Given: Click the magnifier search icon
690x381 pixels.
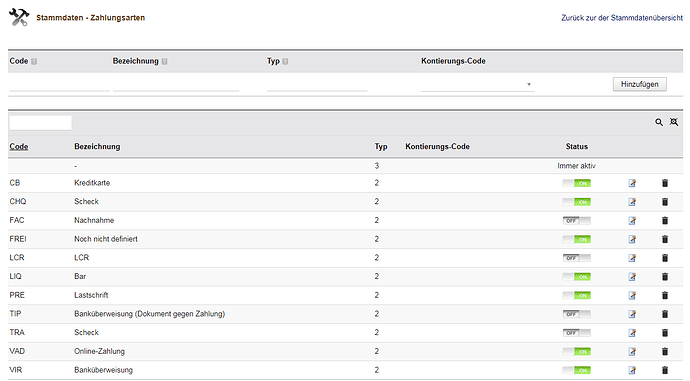Looking at the screenshot, I should tap(659, 122).
